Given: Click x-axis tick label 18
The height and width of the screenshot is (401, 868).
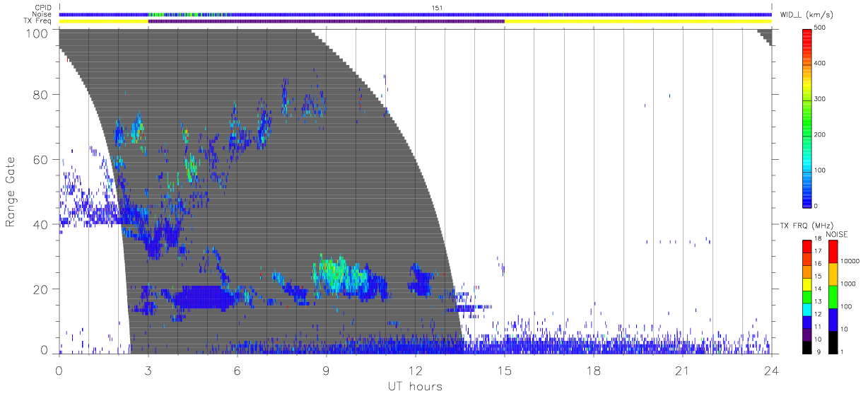Looking at the screenshot, I should [593, 371].
